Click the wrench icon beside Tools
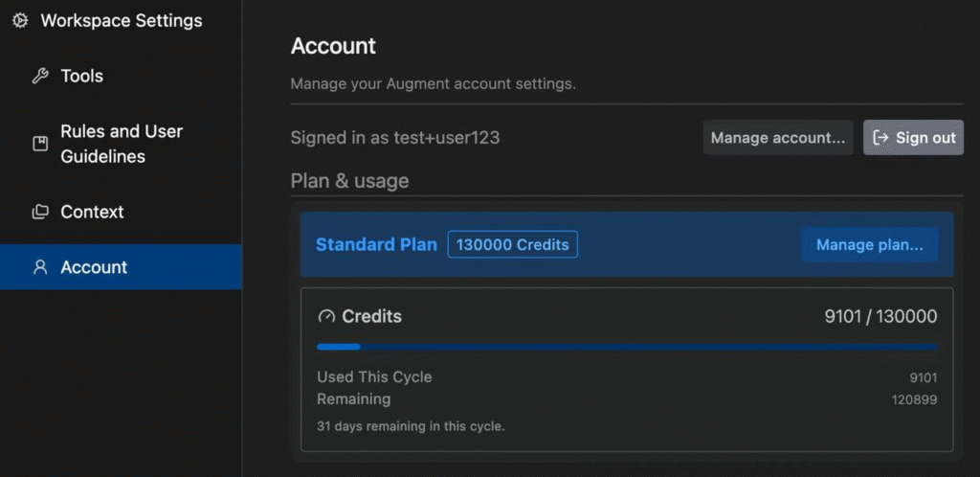The width and height of the screenshot is (980, 477). tap(40, 76)
